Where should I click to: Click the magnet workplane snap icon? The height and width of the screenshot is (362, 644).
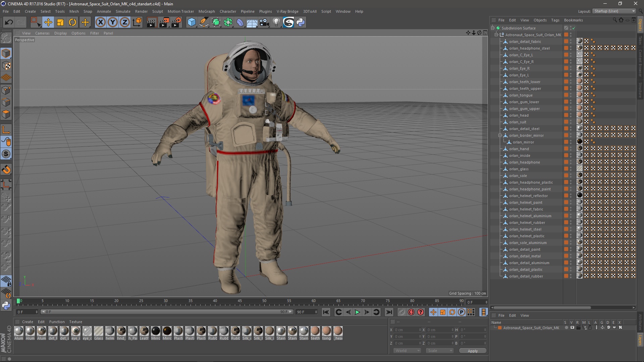6,170
